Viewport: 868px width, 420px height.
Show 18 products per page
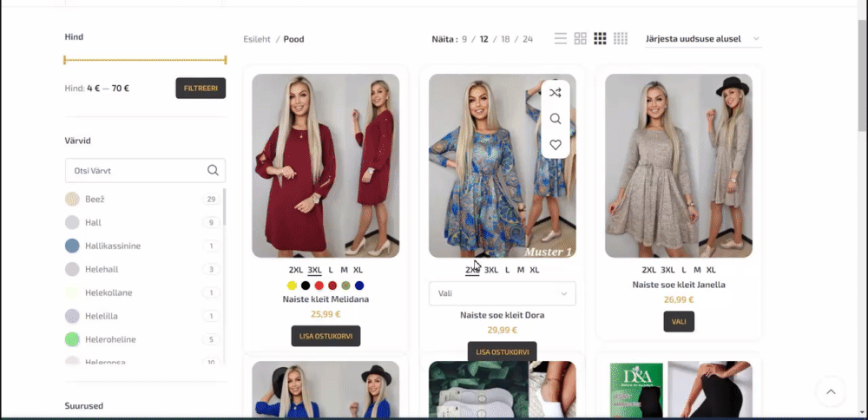pyautogui.click(x=505, y=39)
